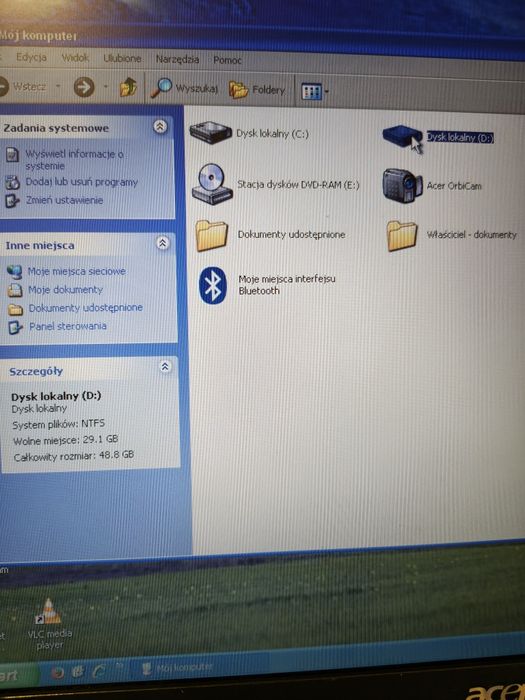Collapse the Szczegóły panel

point(165,367)
